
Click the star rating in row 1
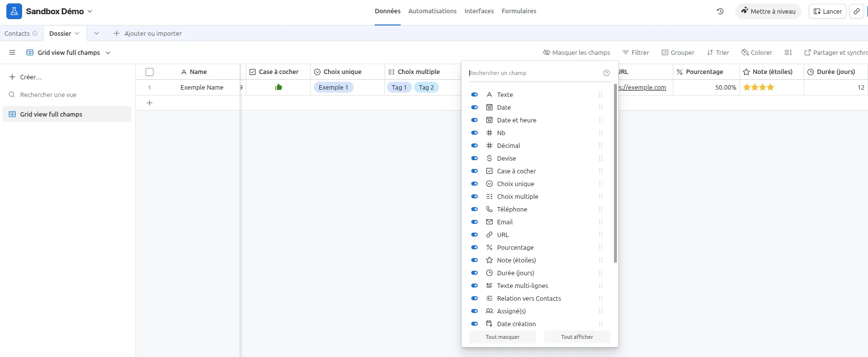(759, 87)
